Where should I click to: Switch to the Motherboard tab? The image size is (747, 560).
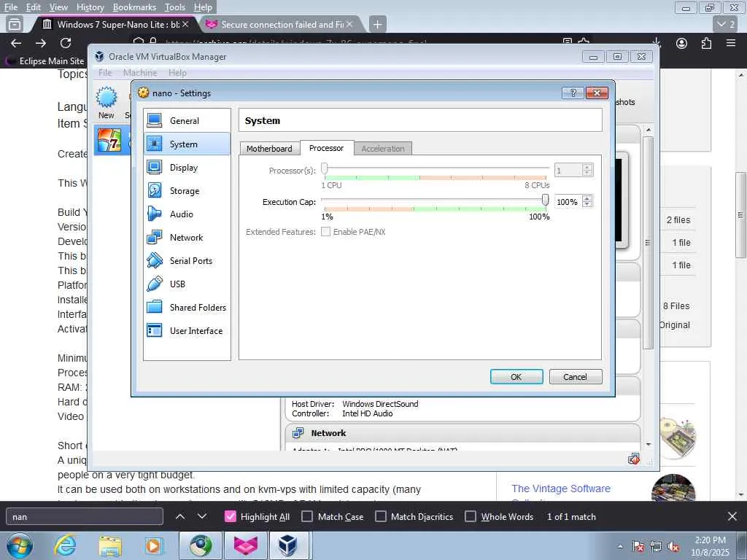click(269, 149)
